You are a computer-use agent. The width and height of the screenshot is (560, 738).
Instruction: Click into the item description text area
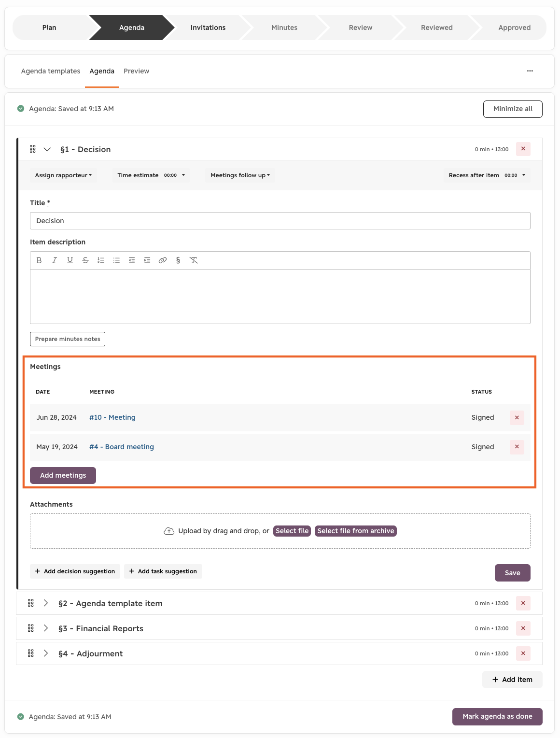[x=280, y=297]
